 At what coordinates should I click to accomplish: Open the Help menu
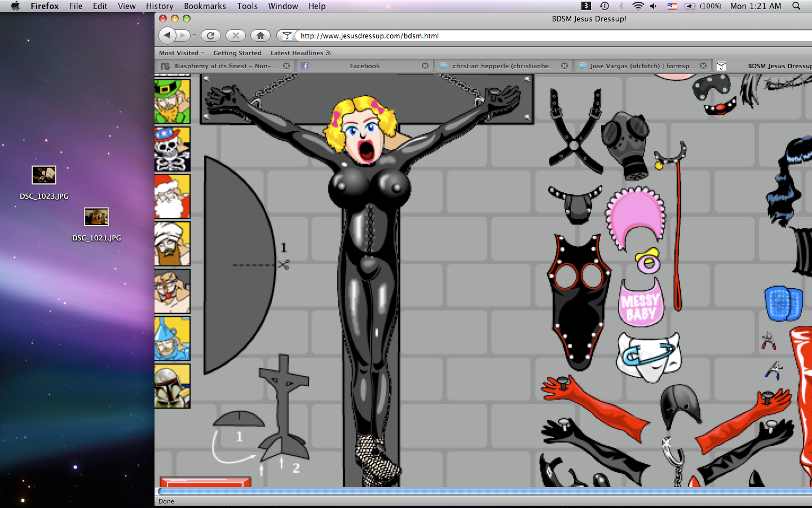tap(317, 6)
